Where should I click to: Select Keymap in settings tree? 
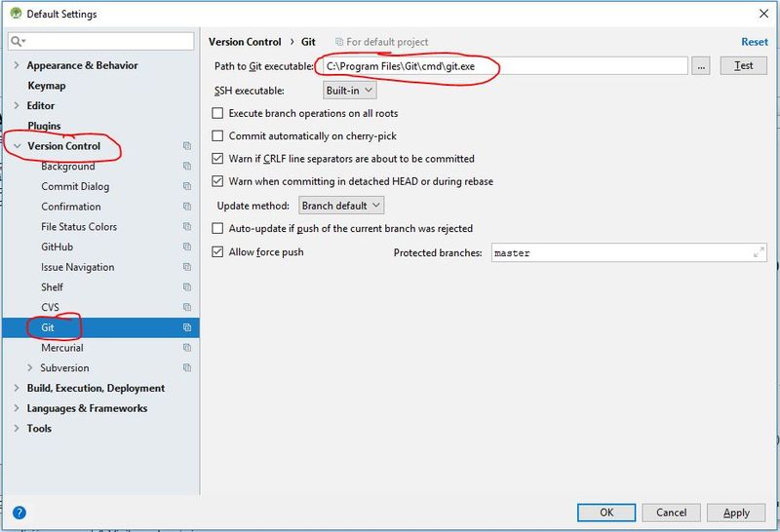coord(47,86)
